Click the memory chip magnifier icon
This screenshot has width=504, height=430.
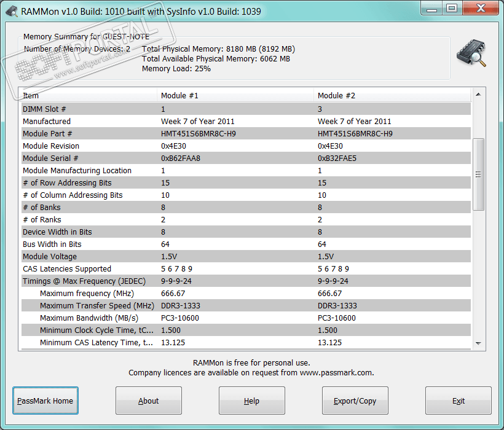coord(471,53)
